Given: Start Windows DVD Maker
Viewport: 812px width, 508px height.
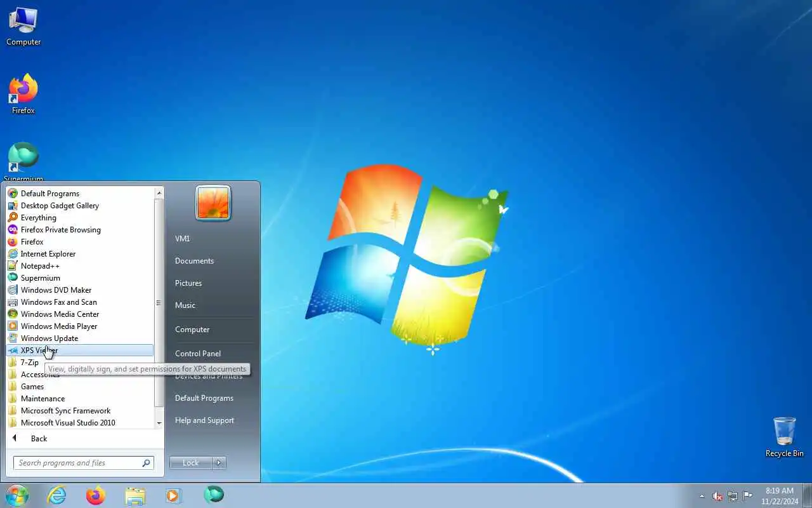Looking at the screenshot, I should 80,290.
